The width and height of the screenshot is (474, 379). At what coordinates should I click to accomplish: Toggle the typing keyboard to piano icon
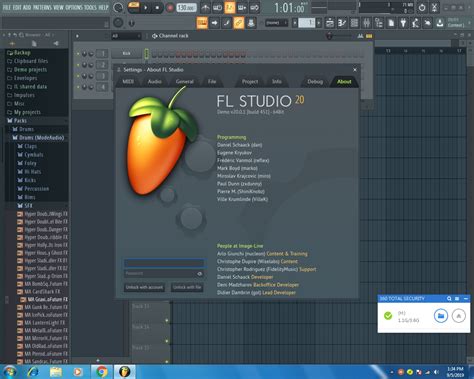click(x=202, y=23)
